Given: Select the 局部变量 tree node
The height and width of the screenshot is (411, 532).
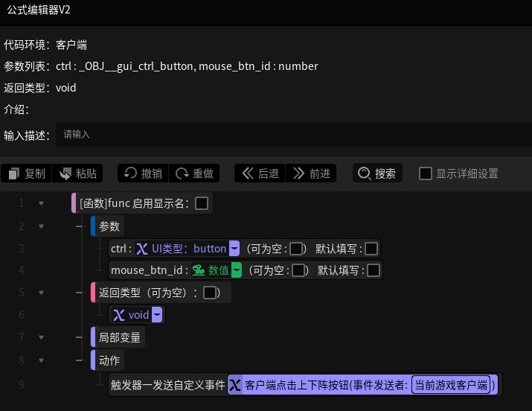Looking at the screenshot, I should 118,337.
